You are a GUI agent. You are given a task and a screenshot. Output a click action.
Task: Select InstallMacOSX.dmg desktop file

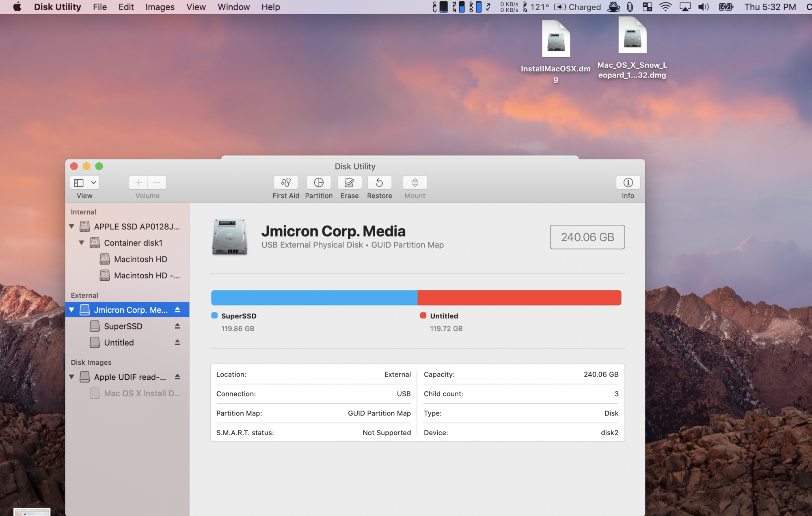(x=556, y=52)
